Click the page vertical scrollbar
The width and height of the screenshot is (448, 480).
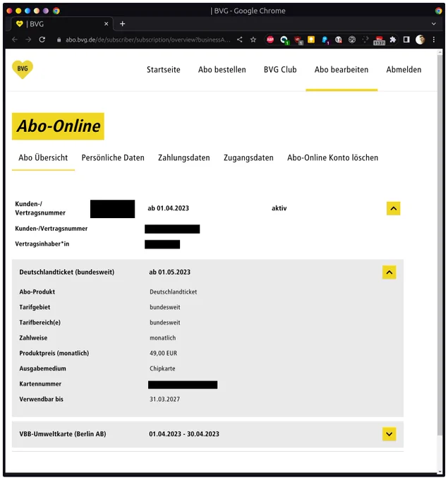[440, 245]
